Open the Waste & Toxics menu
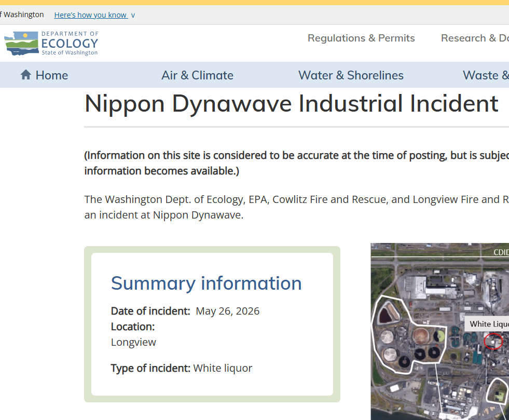This screenshot has height=420, width=509. (486, 75)
